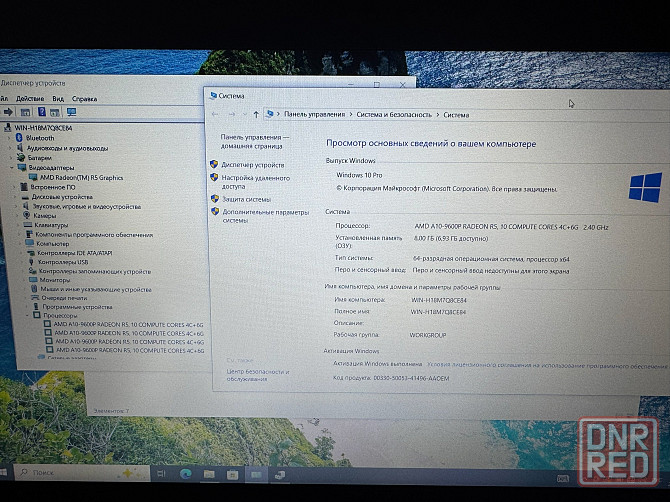
Task: Open the Справка menu in Device Manager
Action: [84, 99]
